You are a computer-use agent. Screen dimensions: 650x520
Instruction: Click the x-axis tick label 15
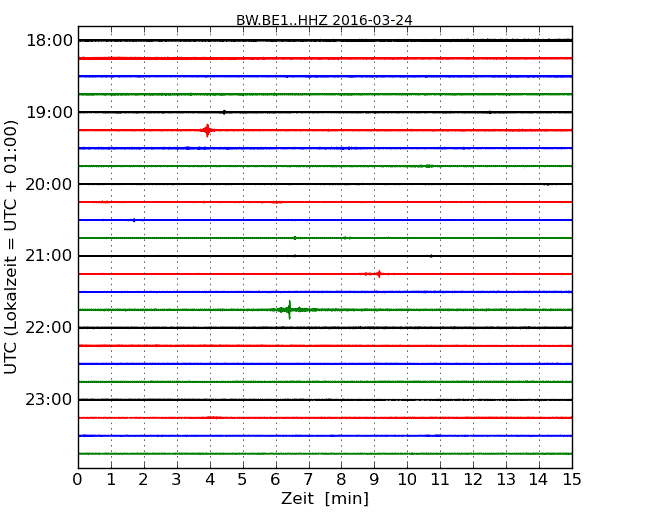tap(572, 480)
